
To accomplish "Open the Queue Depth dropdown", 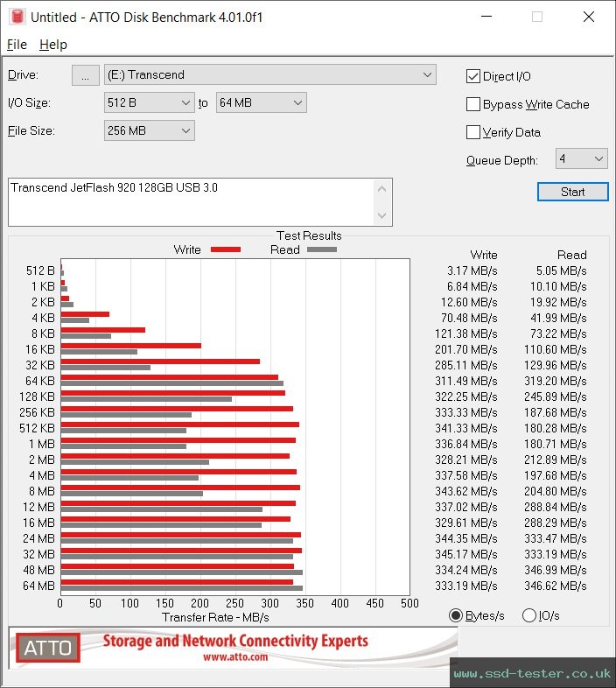I will (x=581, y=158).
